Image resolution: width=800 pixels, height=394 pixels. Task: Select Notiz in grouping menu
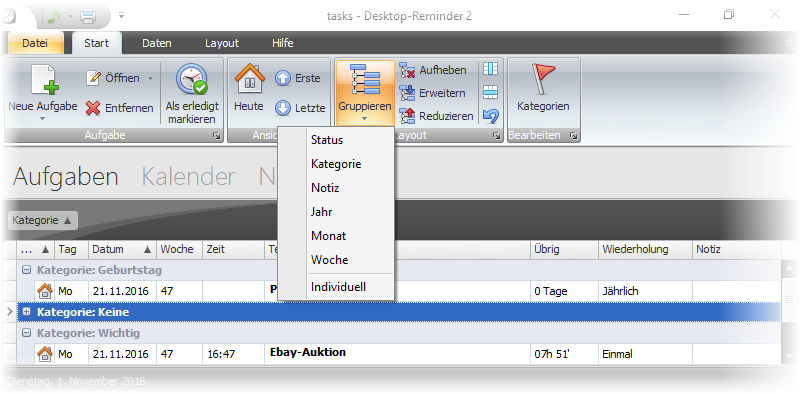click(x=336, y=188)
